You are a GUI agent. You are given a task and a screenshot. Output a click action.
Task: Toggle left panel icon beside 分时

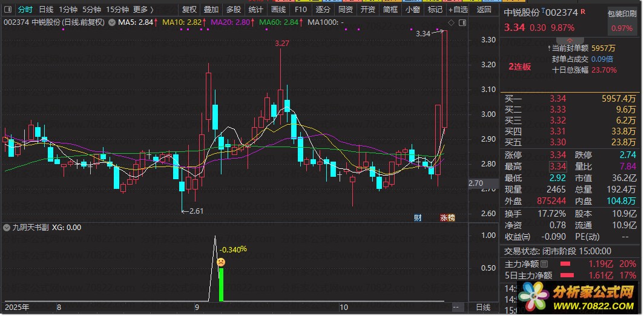7,9
